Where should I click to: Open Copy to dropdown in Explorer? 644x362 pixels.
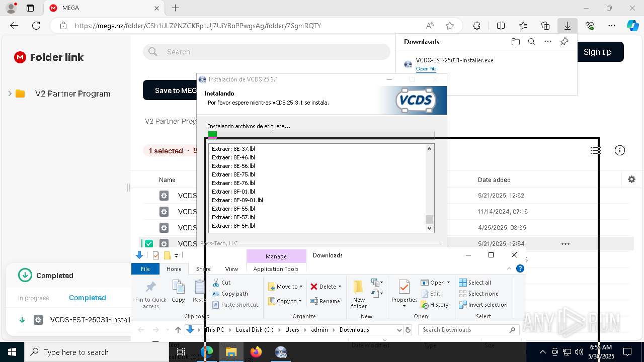285,301
